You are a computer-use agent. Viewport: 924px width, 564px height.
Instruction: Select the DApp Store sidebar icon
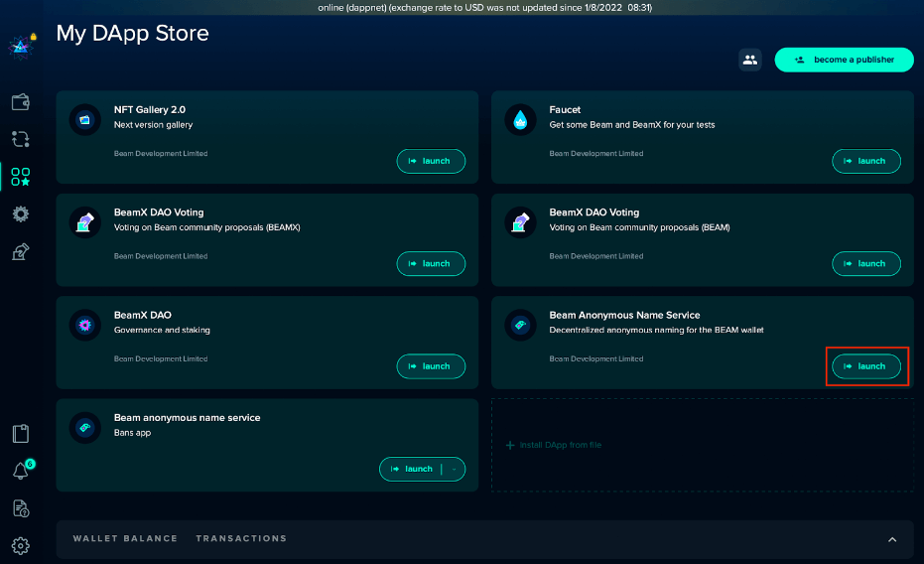coord(20,177)
